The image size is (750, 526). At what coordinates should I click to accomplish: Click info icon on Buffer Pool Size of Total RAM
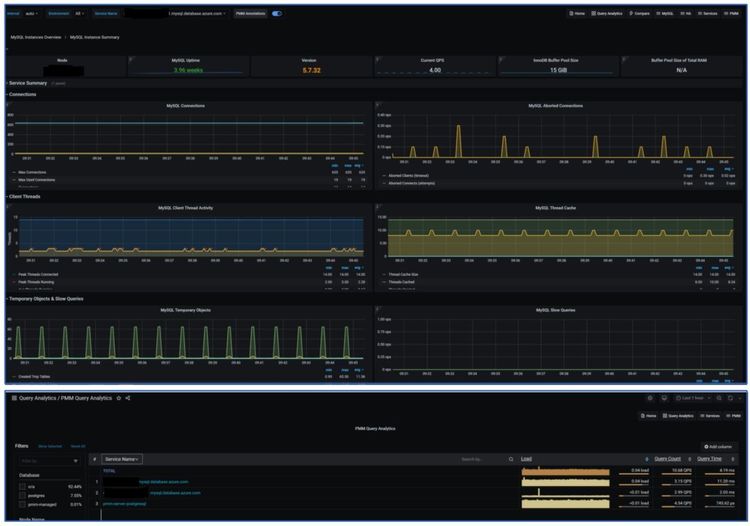[x=624, y=59]
